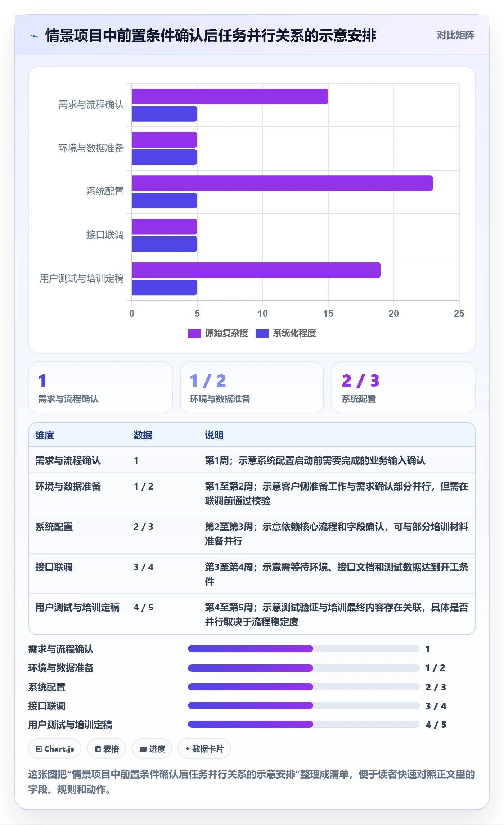The height and width of the screenshot is (825, 504).
Task: Select the 表格 chip
Action: click(107, 749)
